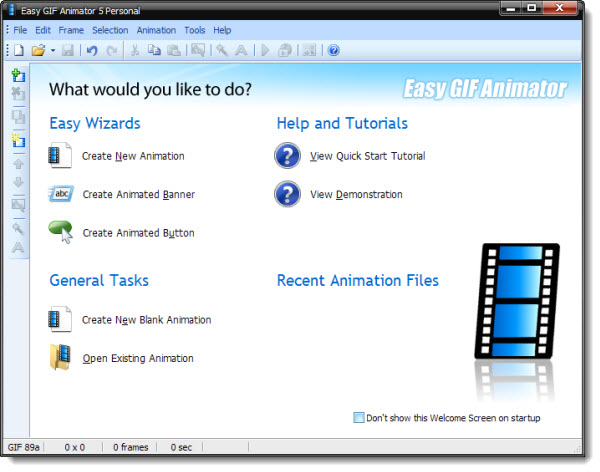The height and width of the screenshot is (472, 600).
Task: Select Create Animated Button wizard
Action: (x=138, y=233)
